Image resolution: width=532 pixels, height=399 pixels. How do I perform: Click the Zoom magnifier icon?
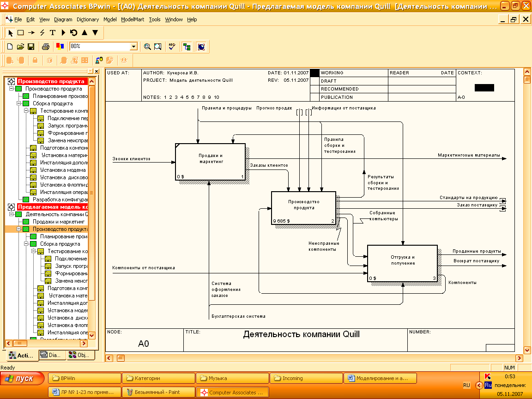tap(147, 47)
